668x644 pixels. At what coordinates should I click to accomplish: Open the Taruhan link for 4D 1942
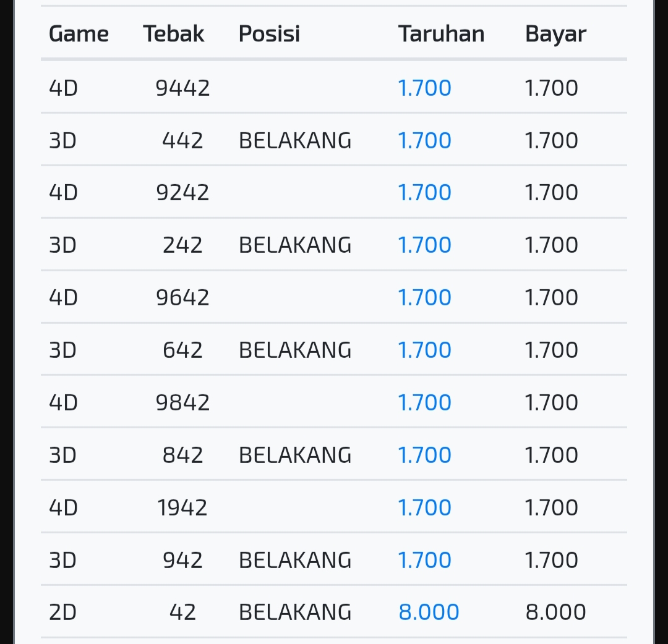[425, 508]
